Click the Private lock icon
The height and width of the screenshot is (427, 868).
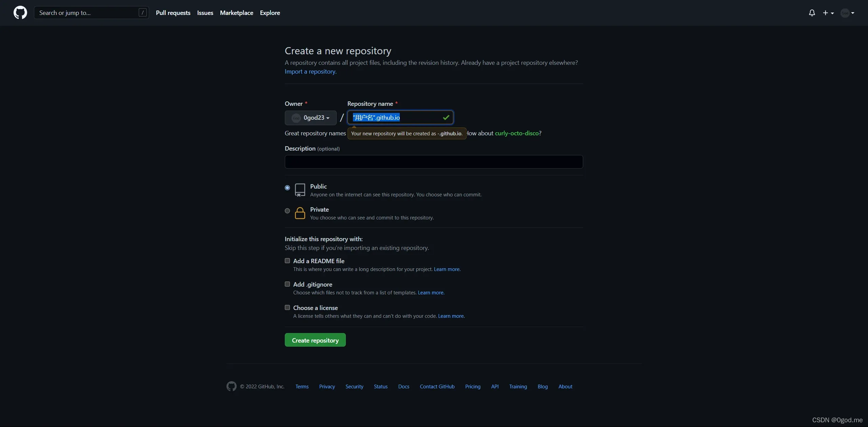(300, 213)
